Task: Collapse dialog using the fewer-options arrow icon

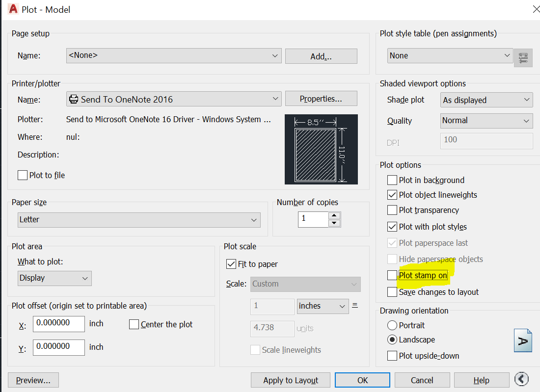Action: [x=521, y=379]
